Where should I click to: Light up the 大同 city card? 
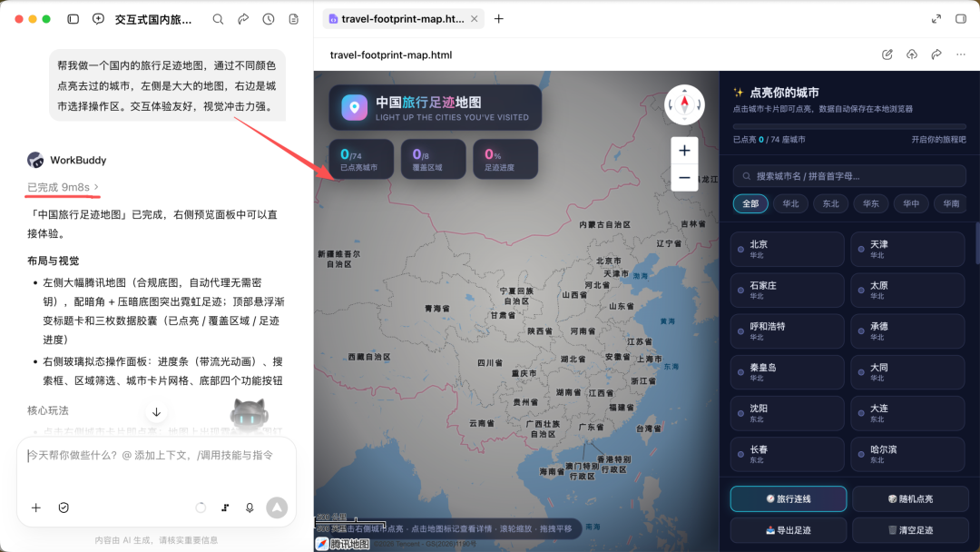[907, 372]
